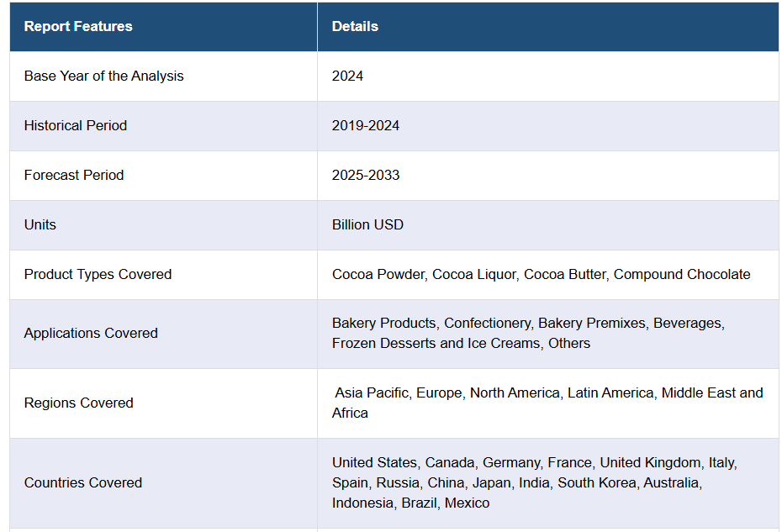Select the Base Year of the Analysis cell
Screen dimensions: 782x532
pyautogui.click(x=103, y=76)
